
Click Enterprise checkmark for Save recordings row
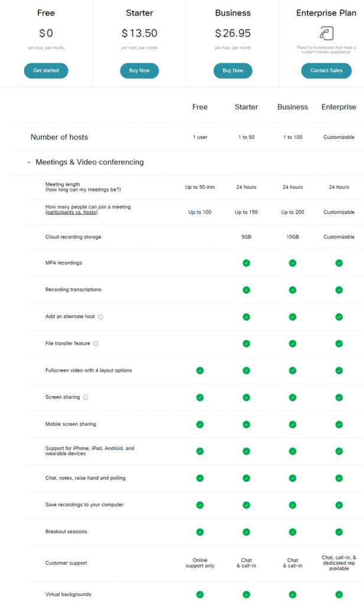[339, 505]
